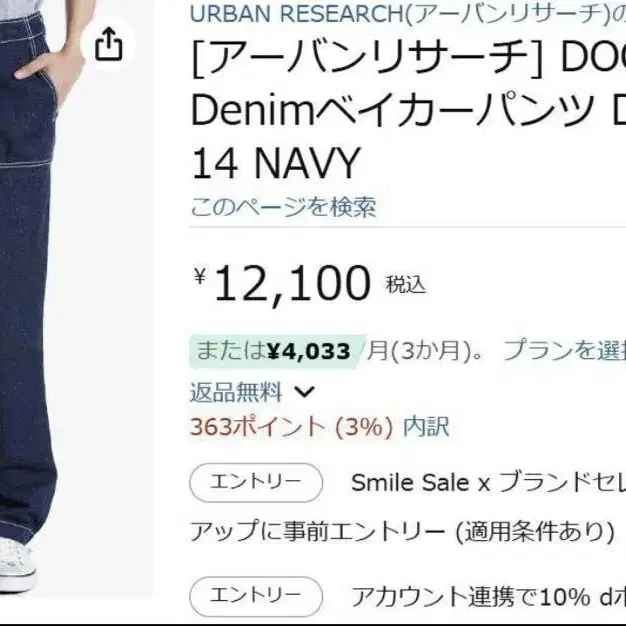The height and width of the screenshot is (626, 626).
Task: Open the 返品無料 free returns link
Action: [x=236, y=392]
